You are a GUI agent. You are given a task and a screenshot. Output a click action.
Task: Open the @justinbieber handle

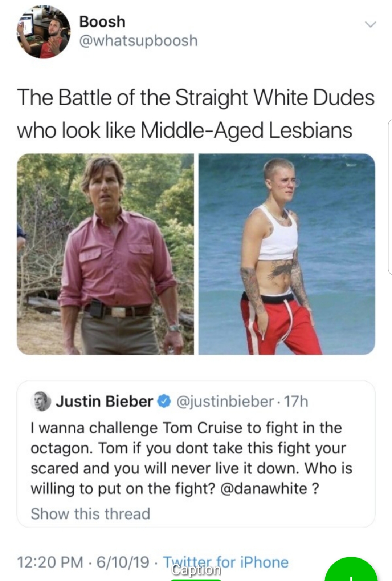[225, 402]
